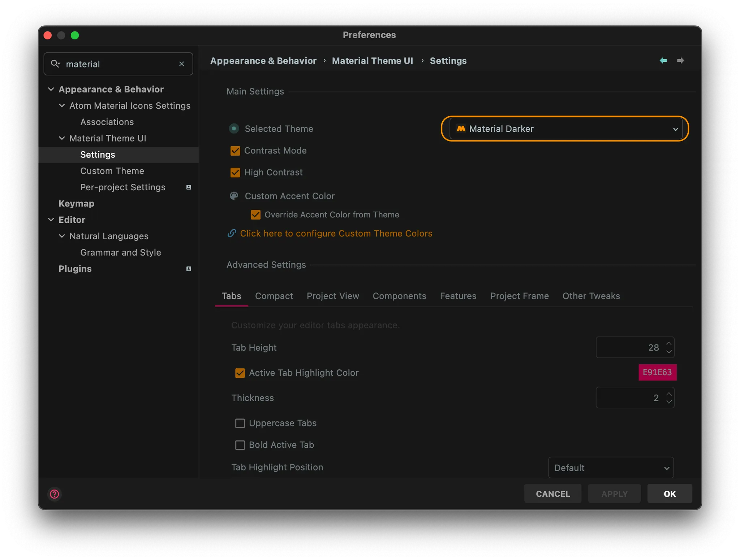Click the Selected Theme round icon
Screen dimensions: 740x560
(234, 129)
